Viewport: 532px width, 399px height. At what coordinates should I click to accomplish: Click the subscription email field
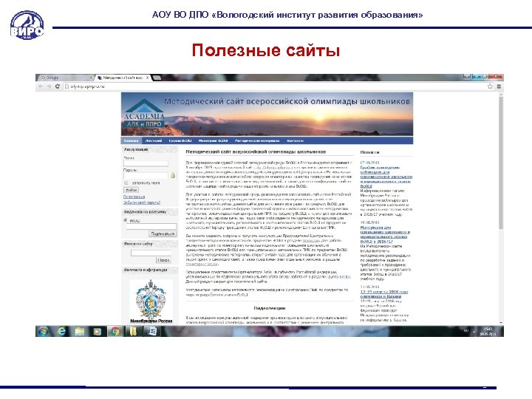pos(151,226)
